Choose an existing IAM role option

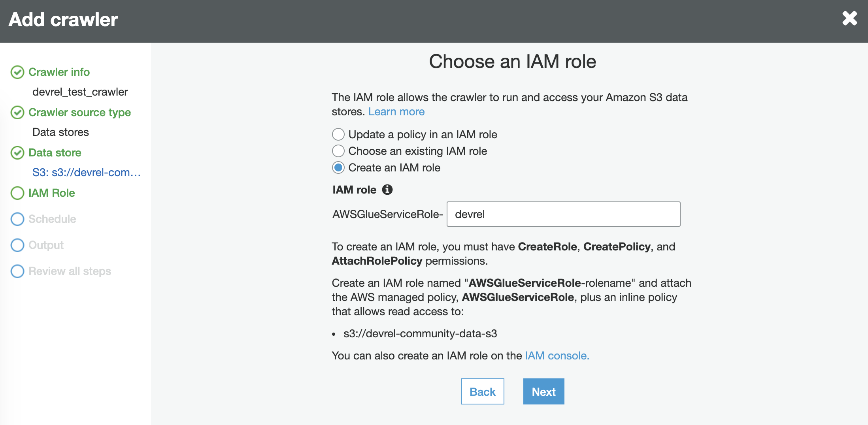coord(338,151)
